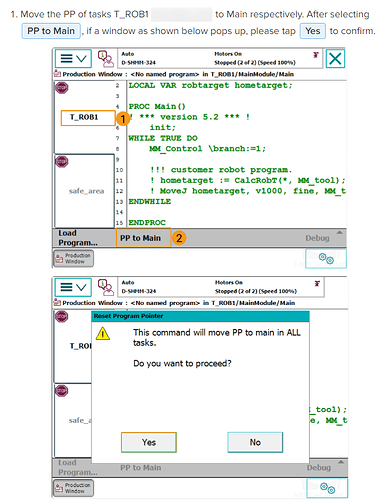
Task: Tap the dimmed Load Program... in the dialog screenshot
Action: 78,467
